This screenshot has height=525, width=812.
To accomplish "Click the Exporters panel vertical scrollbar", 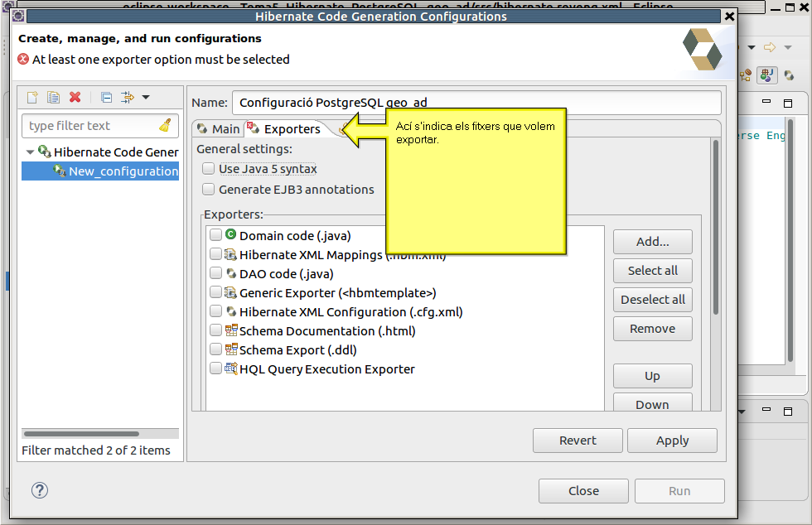I will click(716, 228).
